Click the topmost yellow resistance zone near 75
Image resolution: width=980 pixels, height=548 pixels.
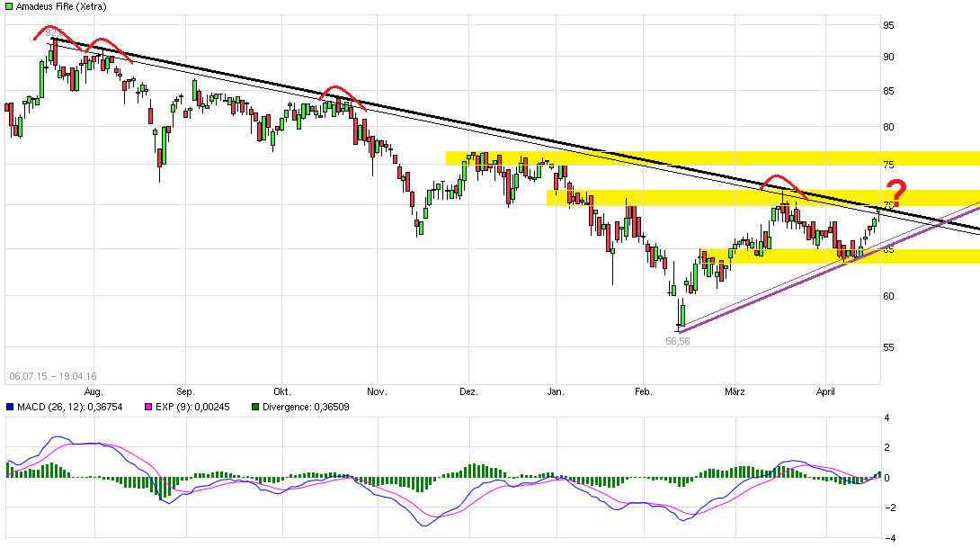pyautogui.click(x=712, y=158)
